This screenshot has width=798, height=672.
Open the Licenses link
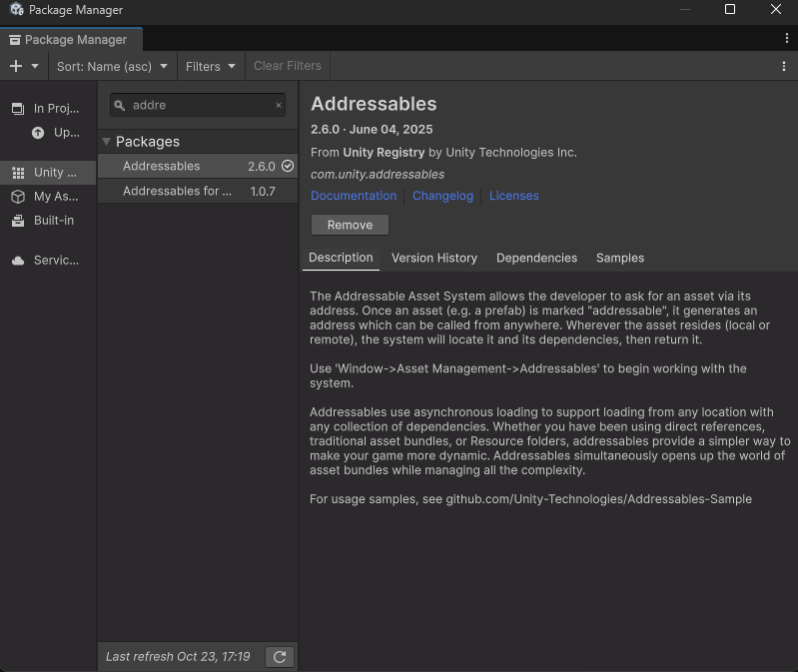514,196
